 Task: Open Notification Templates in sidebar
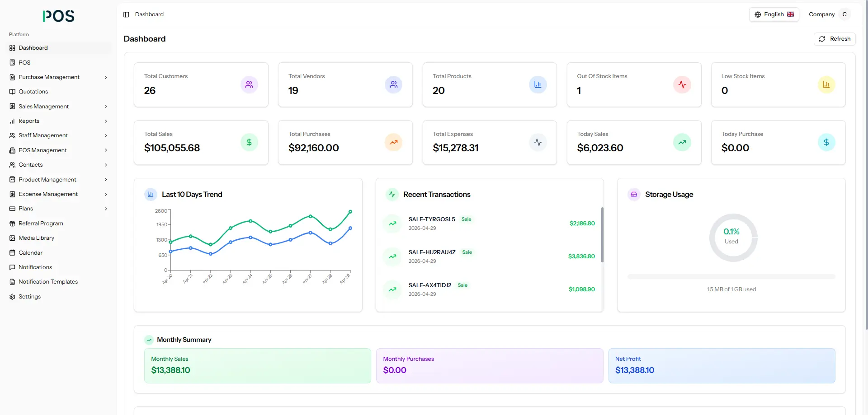59,282
